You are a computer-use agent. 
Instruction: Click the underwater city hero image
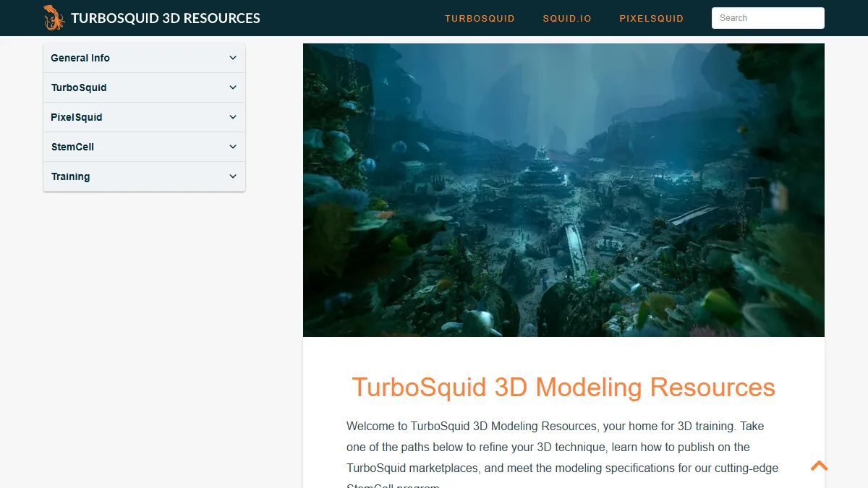point(563,190)
